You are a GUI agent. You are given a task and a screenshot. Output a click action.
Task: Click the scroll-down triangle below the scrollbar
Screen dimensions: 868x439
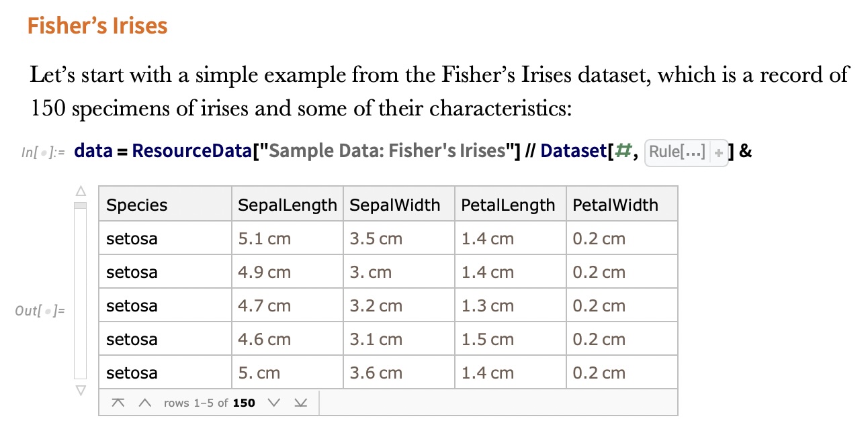click(81, 390)
